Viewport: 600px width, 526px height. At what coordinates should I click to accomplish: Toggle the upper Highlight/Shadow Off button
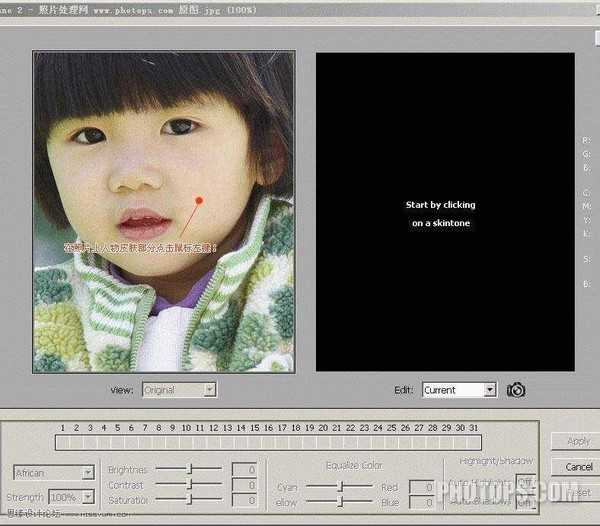coord(524,481)
